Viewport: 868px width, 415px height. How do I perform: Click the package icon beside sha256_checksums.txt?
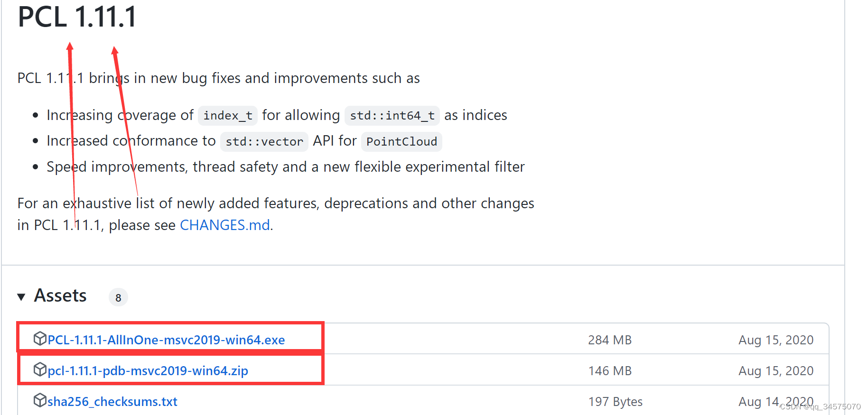40,400
